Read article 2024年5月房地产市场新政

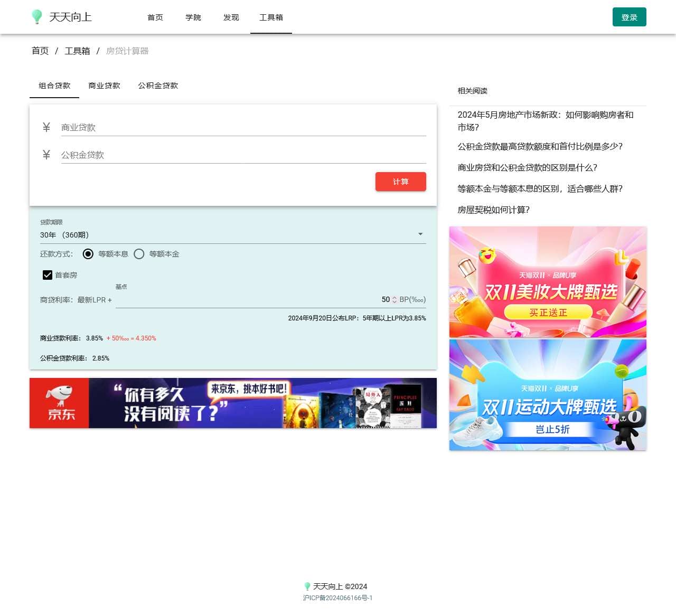548,121
